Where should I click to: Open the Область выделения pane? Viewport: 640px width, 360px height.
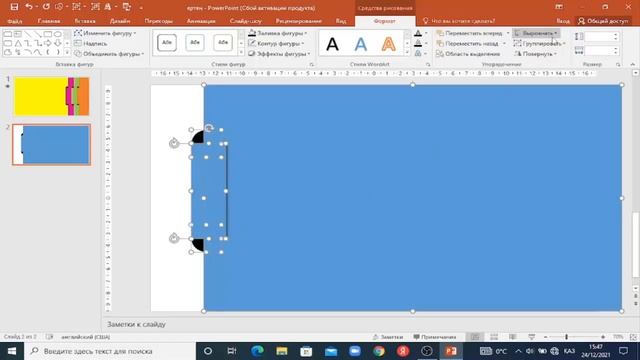click(x=468, y=53)
